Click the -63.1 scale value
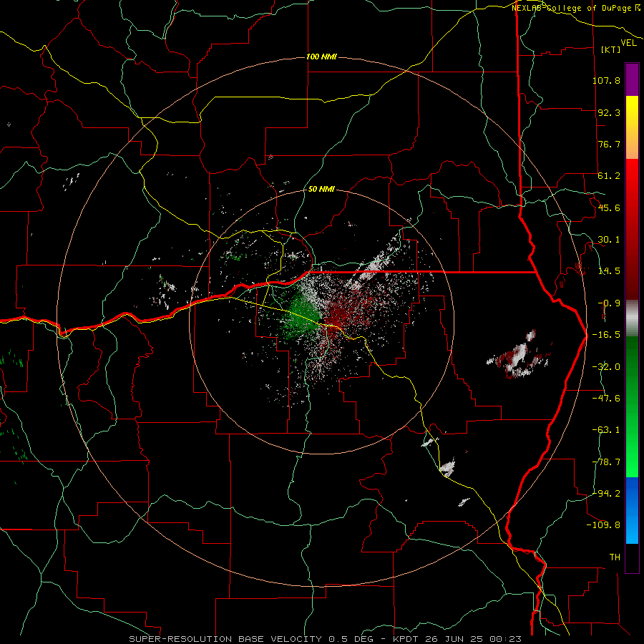The width and height of the screenshot is (644, 644). coord(606,430)
